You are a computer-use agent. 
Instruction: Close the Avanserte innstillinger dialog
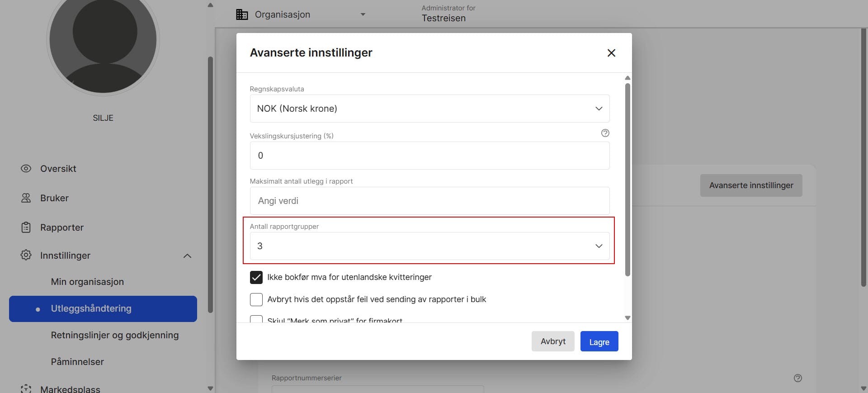[x=611, y=53]
